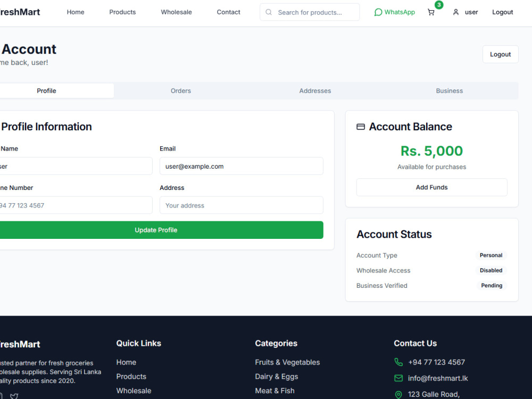Click the envelope icon beside info@freshmart.lk
Screen dimensions: 532x399
point(398,378)
